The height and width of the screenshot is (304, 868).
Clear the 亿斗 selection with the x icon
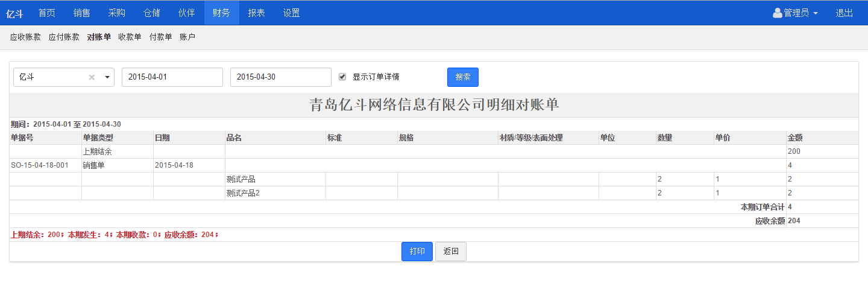tap(92, 77)
